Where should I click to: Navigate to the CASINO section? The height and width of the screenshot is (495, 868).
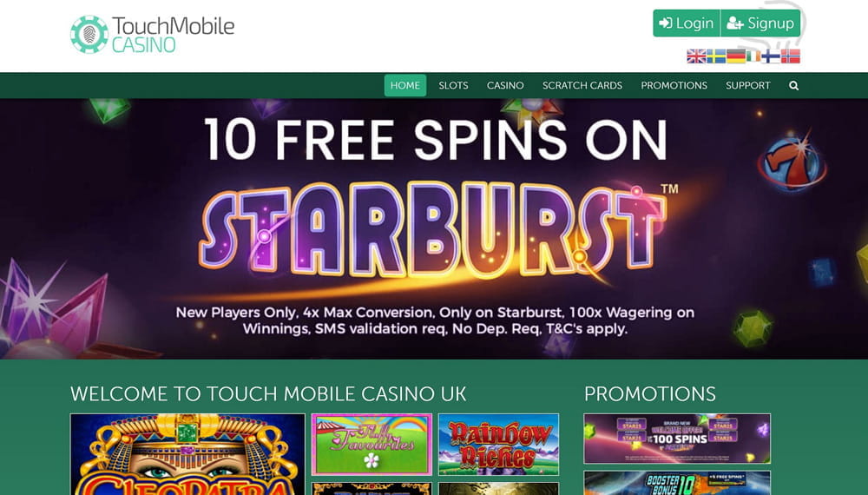(505, 85)
